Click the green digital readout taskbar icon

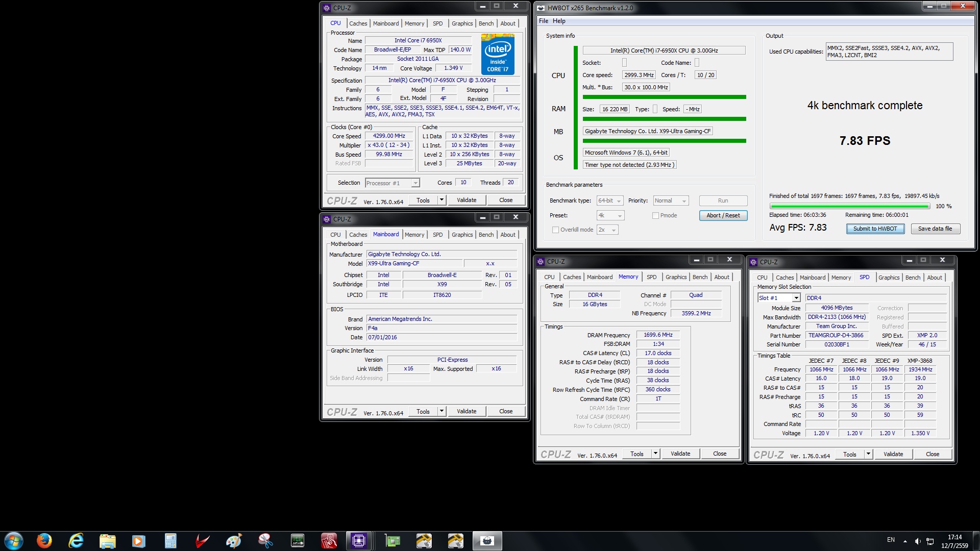click(297, 541)
